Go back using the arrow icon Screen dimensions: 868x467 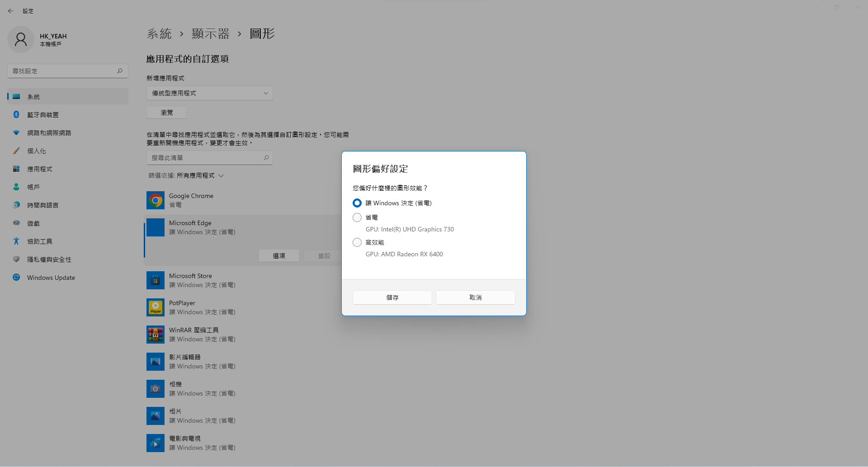pyautogui.click(x=11, y=11)
